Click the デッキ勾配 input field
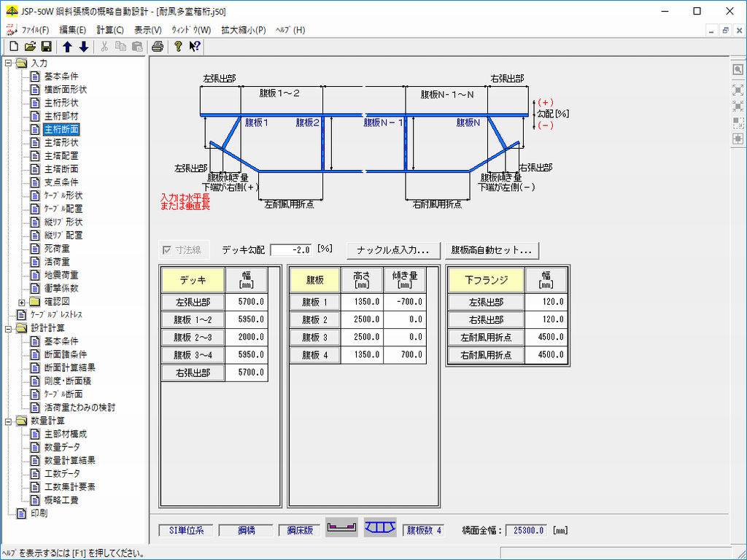The width and height of the screenshot is (747, 560). coord(292,249)
